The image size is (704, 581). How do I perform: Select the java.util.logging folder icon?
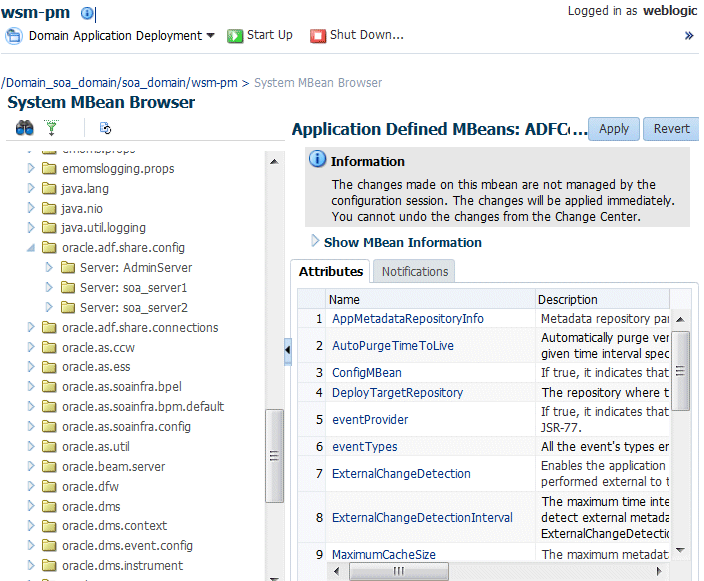click(x=49, y=228)
